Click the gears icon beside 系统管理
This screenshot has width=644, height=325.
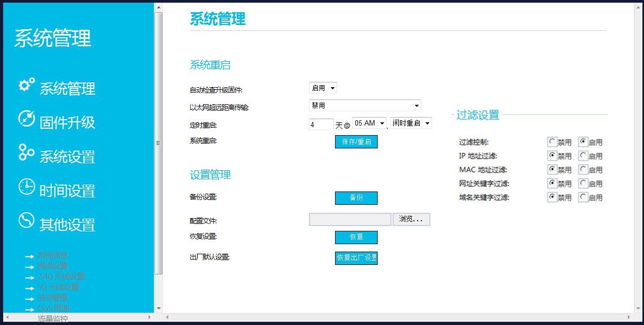coord(27,85)
